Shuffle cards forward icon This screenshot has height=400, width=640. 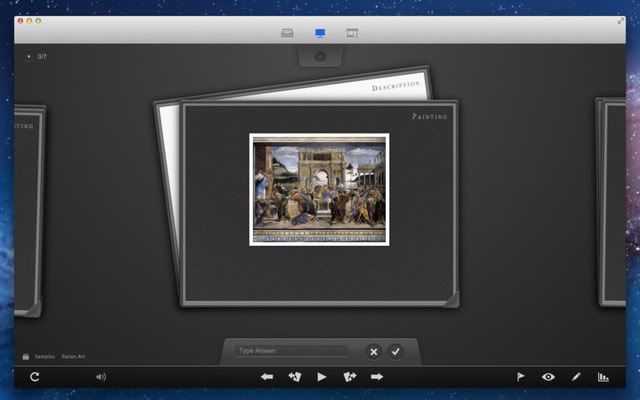[349, 376]
